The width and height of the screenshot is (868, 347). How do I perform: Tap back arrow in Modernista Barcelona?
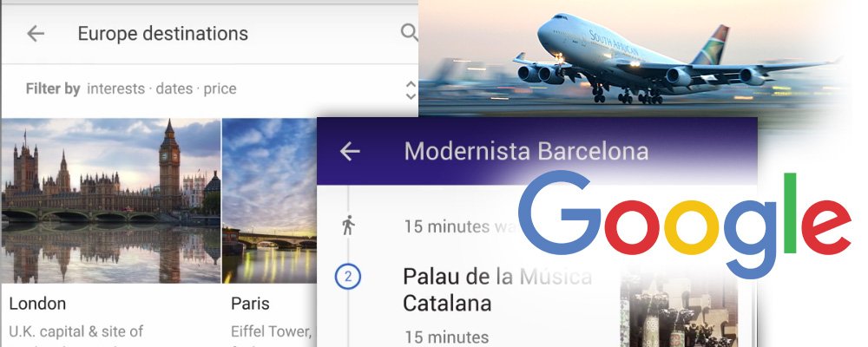pos(350,151)
